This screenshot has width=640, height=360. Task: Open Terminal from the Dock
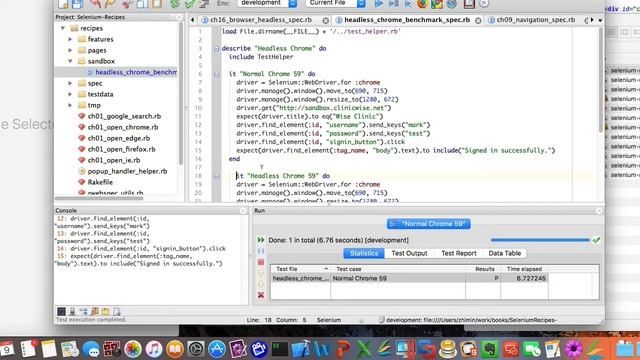click(280, 349)
